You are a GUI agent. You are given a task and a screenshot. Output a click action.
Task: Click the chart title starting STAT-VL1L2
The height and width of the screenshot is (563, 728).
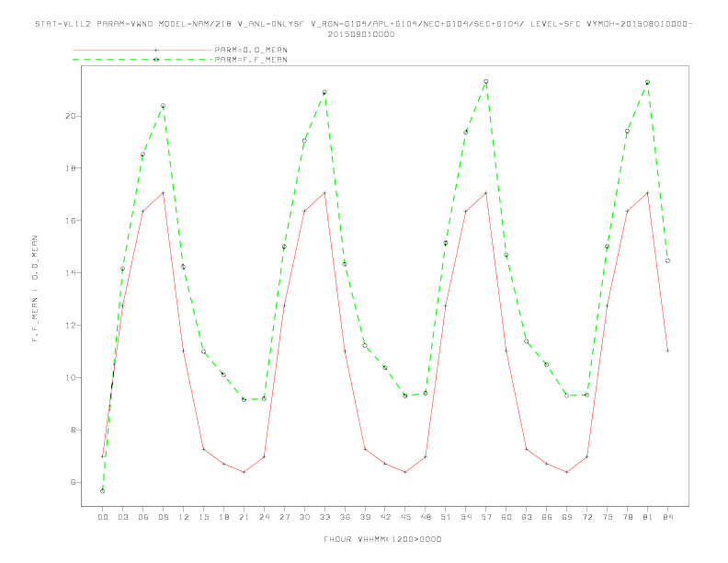(x=363, y=24)
